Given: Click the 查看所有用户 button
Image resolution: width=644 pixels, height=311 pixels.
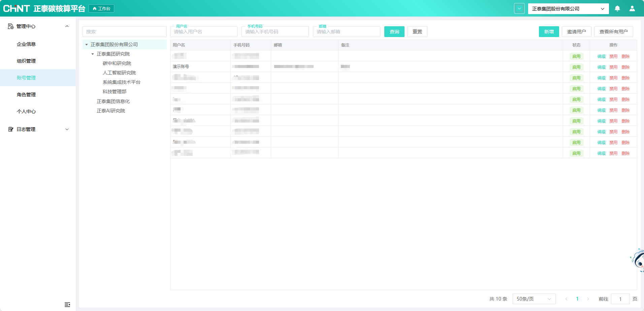Looking at the screenshot, I should pyautogui.click(x=614, y=32).
